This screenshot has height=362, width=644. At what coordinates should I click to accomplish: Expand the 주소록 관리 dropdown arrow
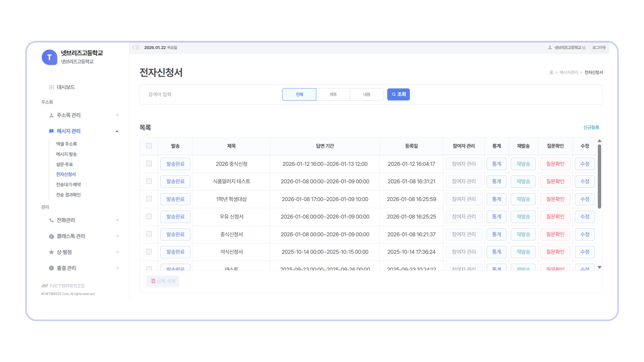[117, 115]
